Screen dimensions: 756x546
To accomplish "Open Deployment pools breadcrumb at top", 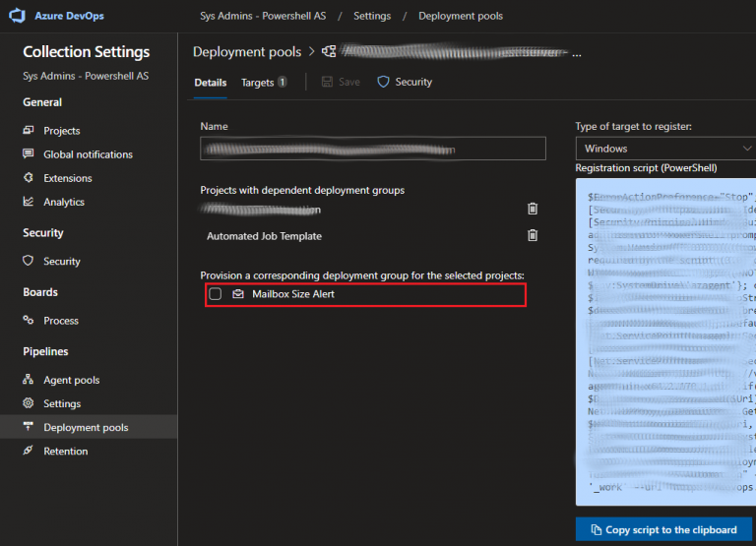I will 461,16.
